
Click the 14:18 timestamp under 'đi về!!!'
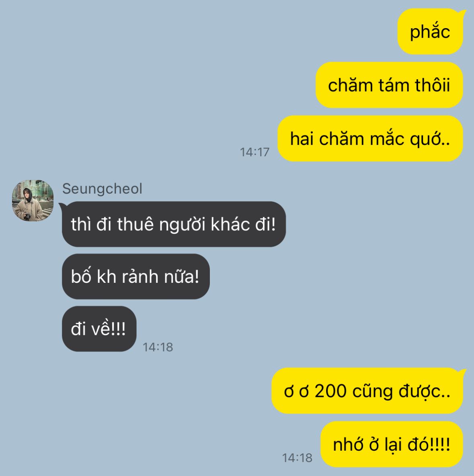(x=158, y=347)
